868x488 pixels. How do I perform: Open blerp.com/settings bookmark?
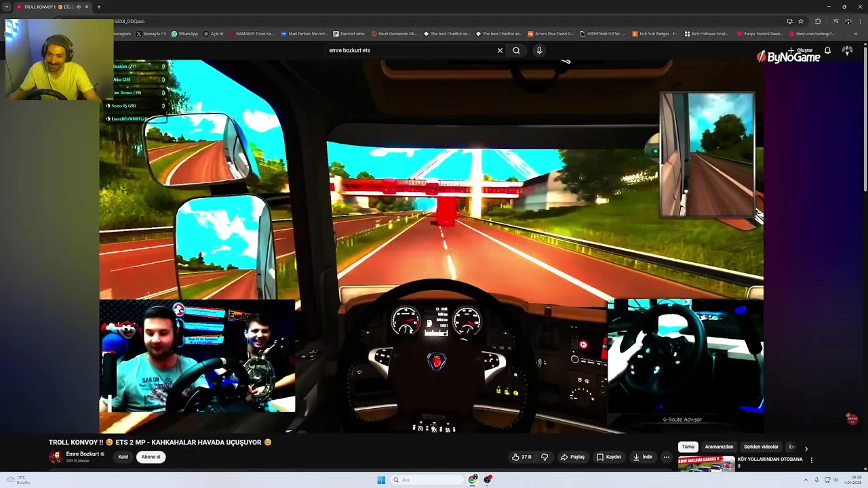click(x=812, y=34)
